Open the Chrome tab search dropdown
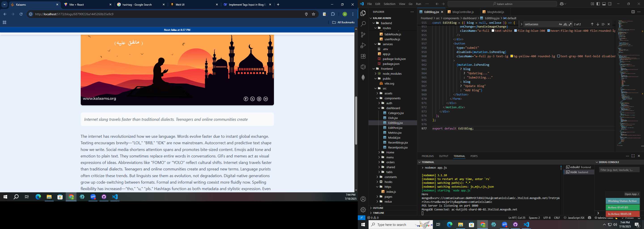The image size is (644, 229). click(4, 4)
